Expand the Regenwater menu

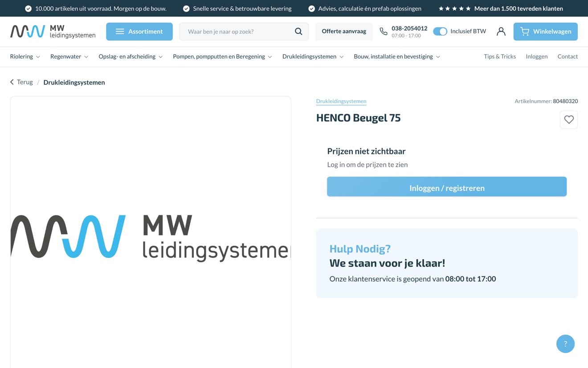[x=69, y=57]
